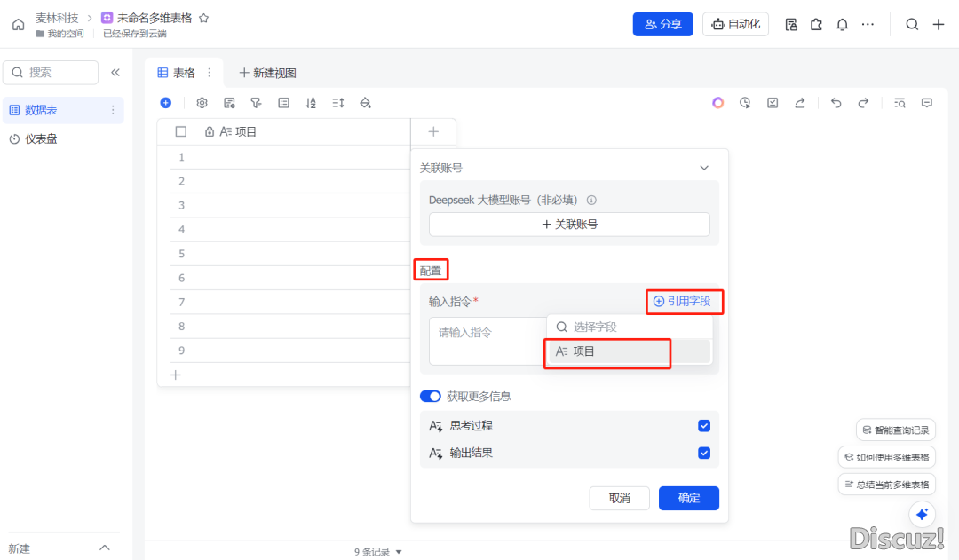Open the 表格 tab options dots
959x560 pixels.
pyautogui.click(x=210, y=73)
